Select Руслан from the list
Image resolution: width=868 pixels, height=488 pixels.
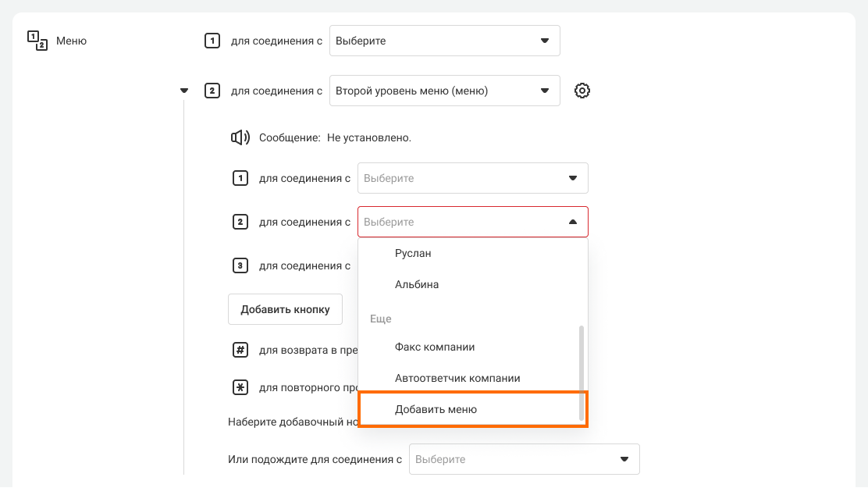413,253
